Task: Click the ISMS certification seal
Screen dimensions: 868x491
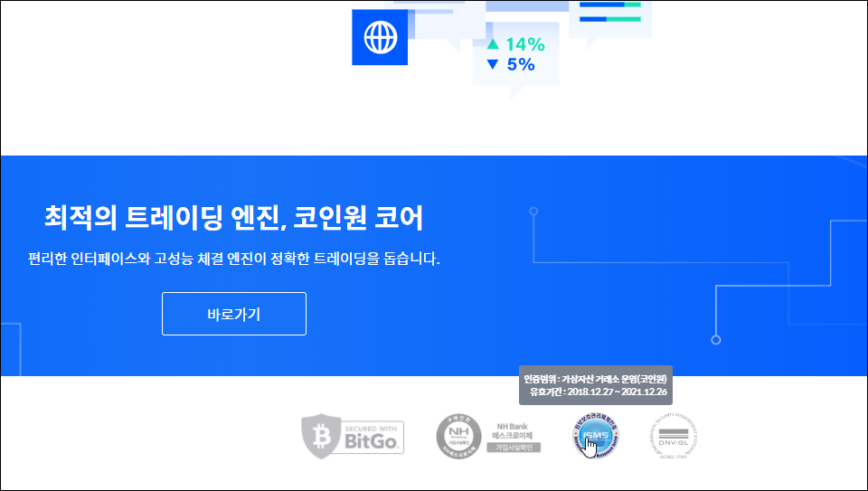Action: pos(596,436)
